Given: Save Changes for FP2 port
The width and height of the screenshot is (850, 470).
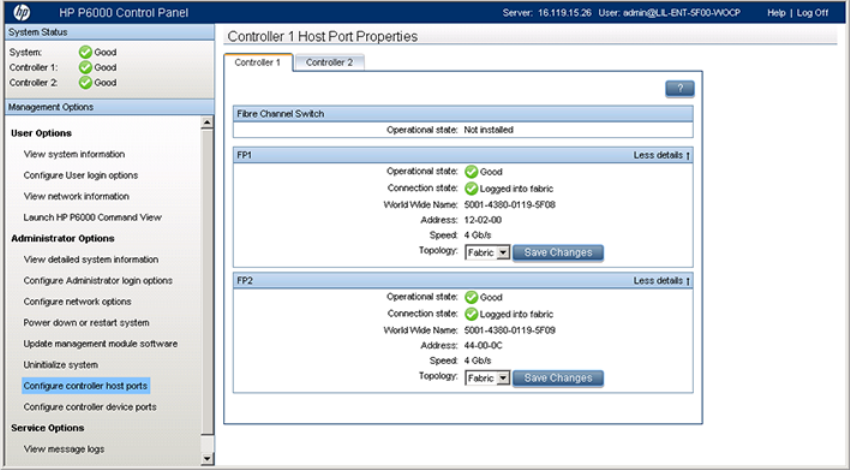Looking at the screenshot, I should pos(558,378).
